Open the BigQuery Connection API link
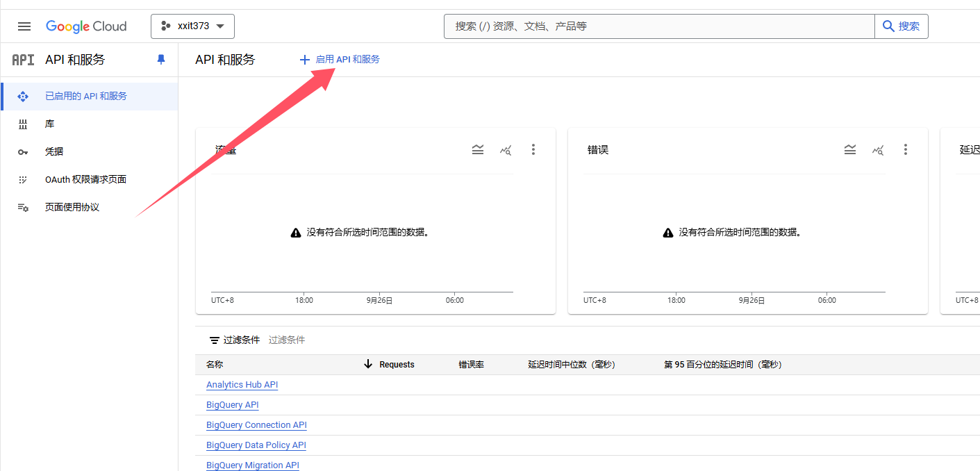980x471 pixels. (256, 425)
